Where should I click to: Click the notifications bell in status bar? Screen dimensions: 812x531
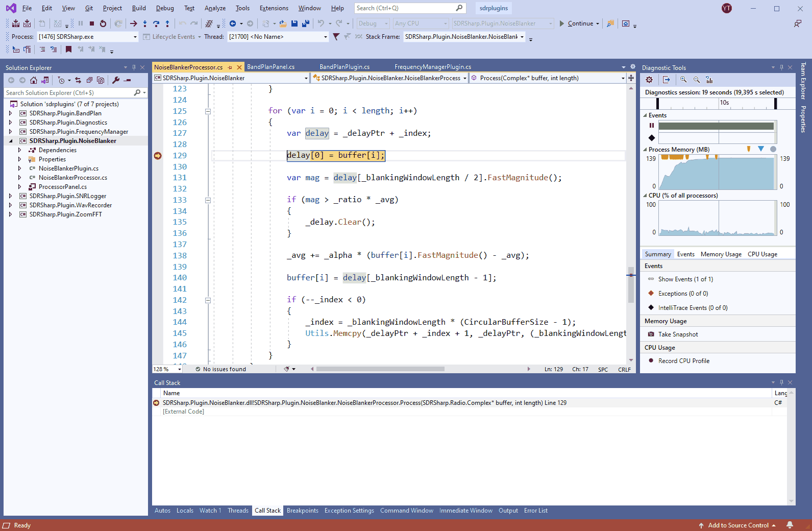coord(790,525)
